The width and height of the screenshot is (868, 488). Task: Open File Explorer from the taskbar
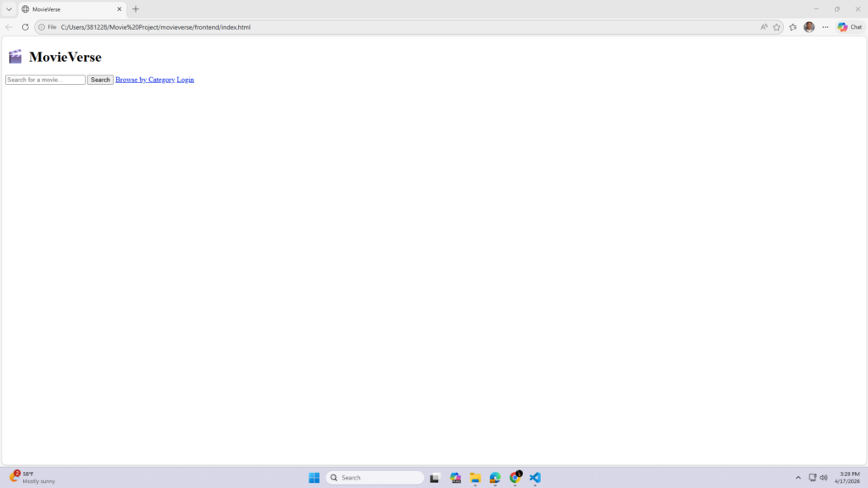476,478
